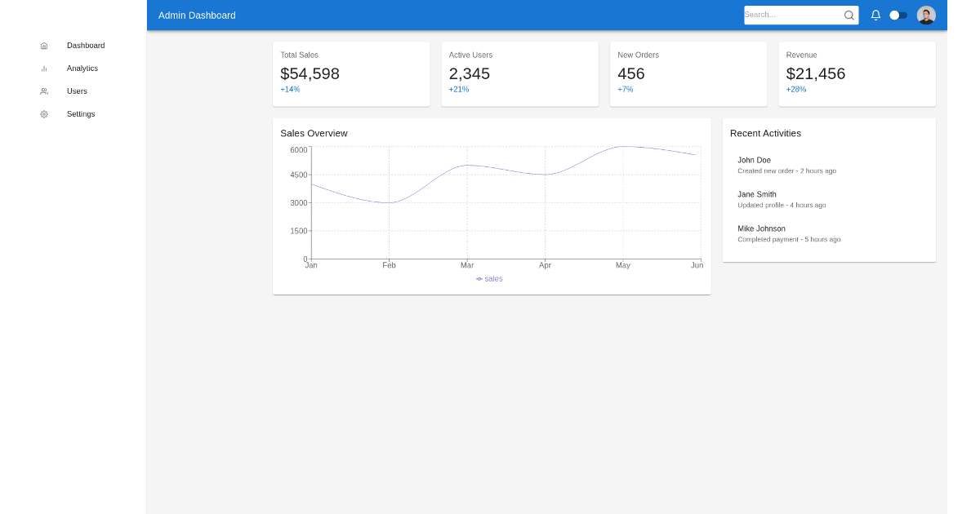Click the Users people icon in sidebar

[44, 91]
